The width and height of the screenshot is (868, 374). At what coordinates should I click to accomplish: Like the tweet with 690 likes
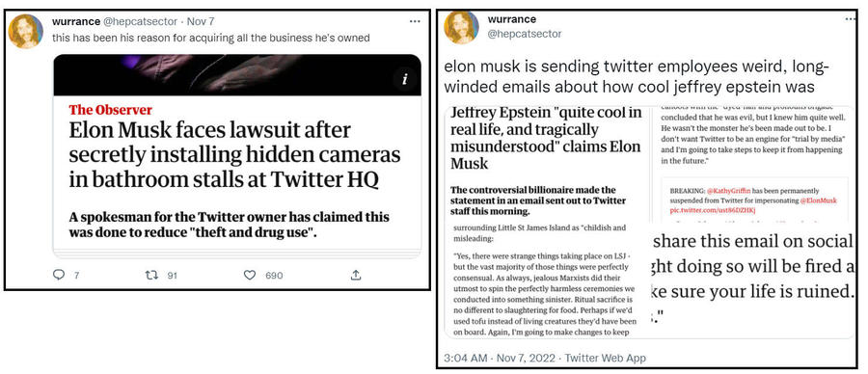(250, 275)
